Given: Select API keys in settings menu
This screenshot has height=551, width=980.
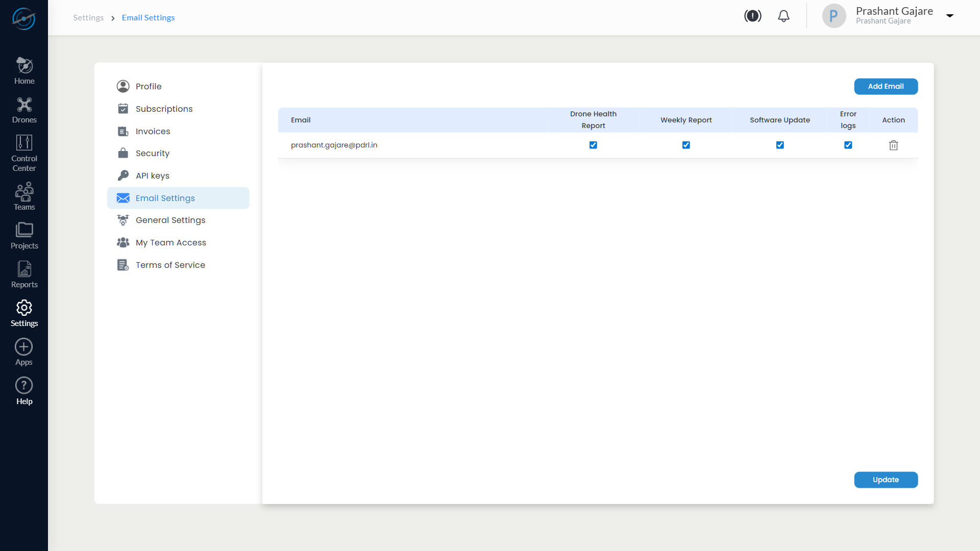Looking at the screenshot, I should point(152,176).
